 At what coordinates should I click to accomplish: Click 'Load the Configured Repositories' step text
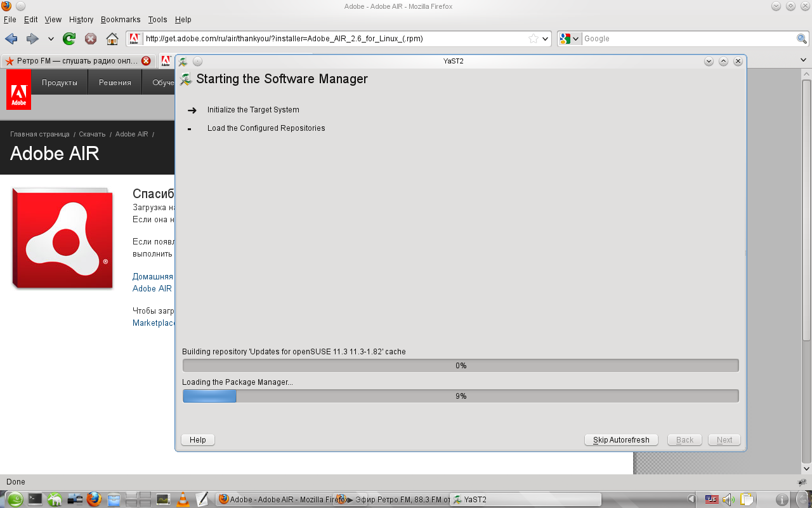pyautogui.click(x=266, y=128)
